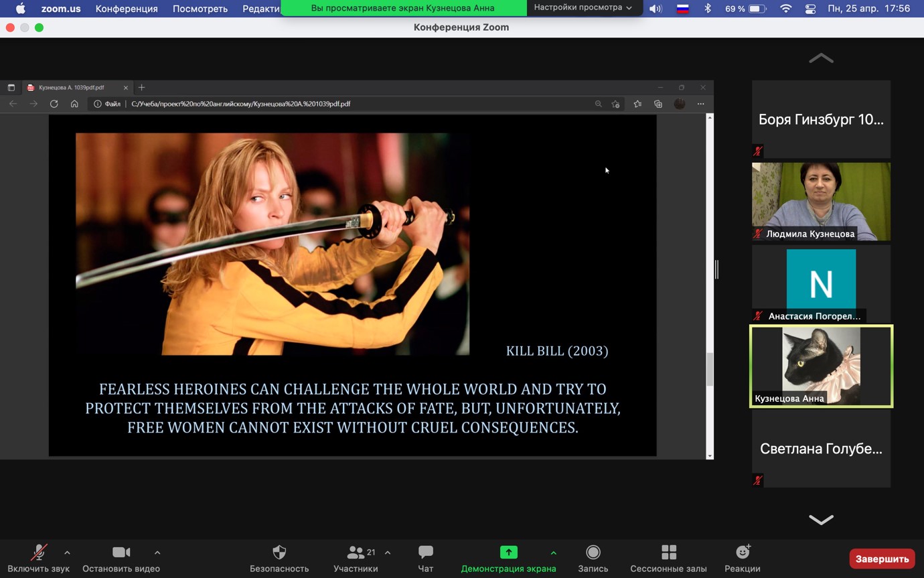Image resolution: width=924 pixels, height=578 pixels.
Task: Open the three-dot browser settings menu
Action: pos(700,104)
